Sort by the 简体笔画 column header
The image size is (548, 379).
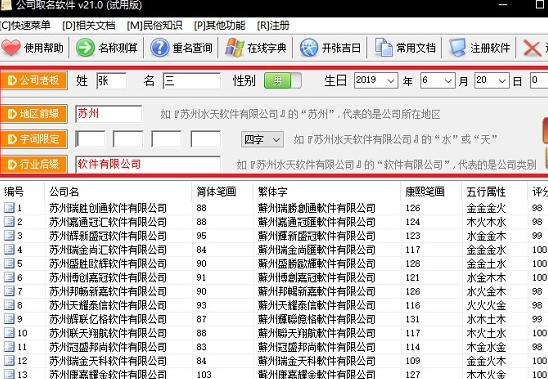pyautogui.click(x=216, y=192)
